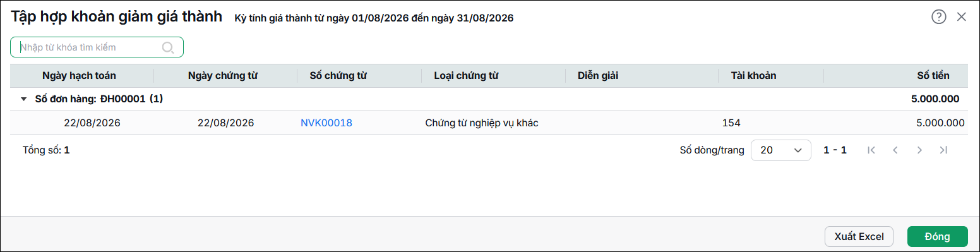
Task: Sort by Ngày chứng từ column header
Action: pos(223,76)
